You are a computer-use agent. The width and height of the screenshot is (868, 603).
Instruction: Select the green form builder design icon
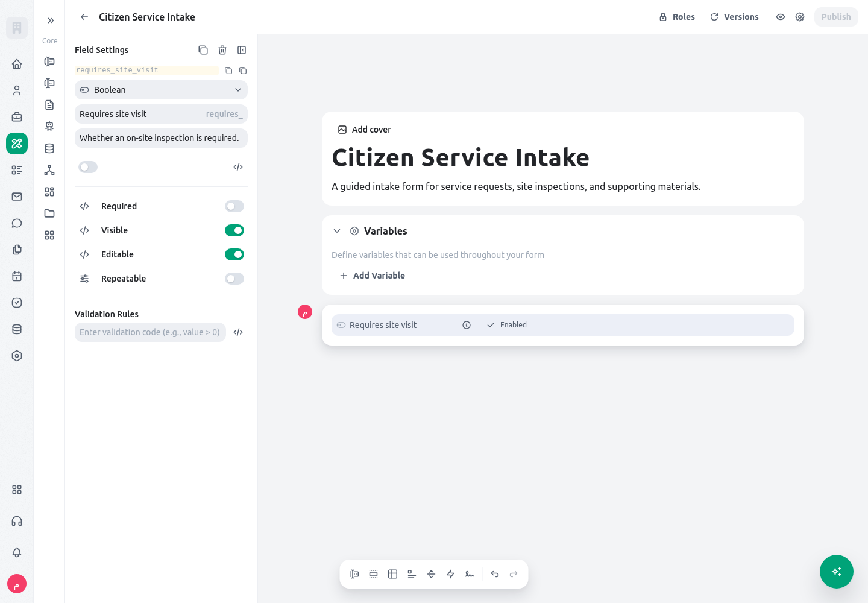(x=17, y=144)
